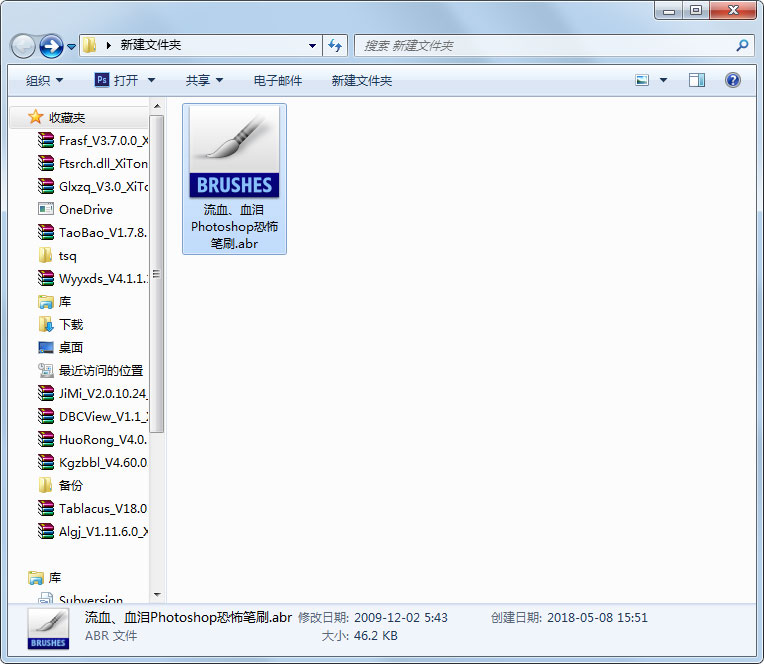Click file name 流血、血泪Photoshop恐怖笔刷.abr label
The width and height of the screenshot is (764, 664).
[234, 227]
